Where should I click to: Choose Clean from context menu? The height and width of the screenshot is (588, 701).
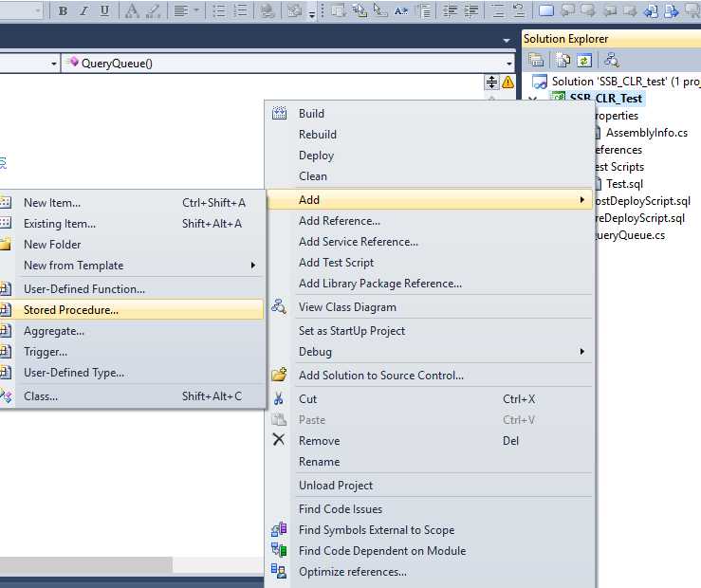(x=430, y=176)
